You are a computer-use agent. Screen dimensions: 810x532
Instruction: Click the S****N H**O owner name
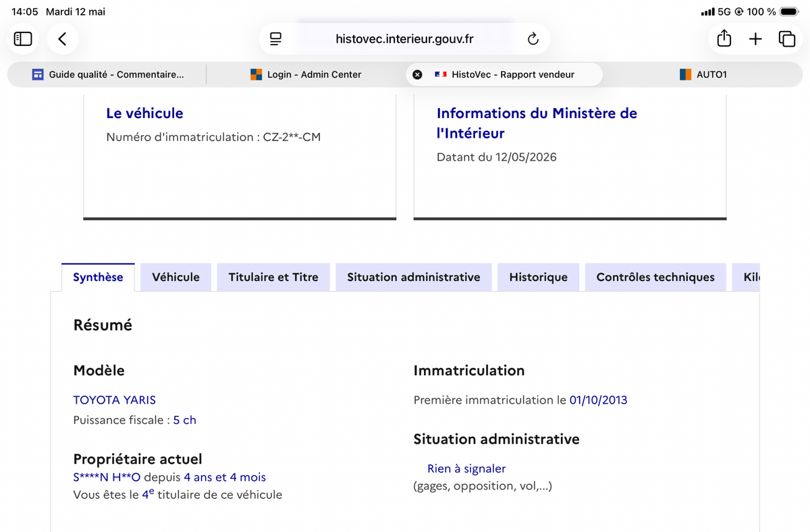click(107, 477)
